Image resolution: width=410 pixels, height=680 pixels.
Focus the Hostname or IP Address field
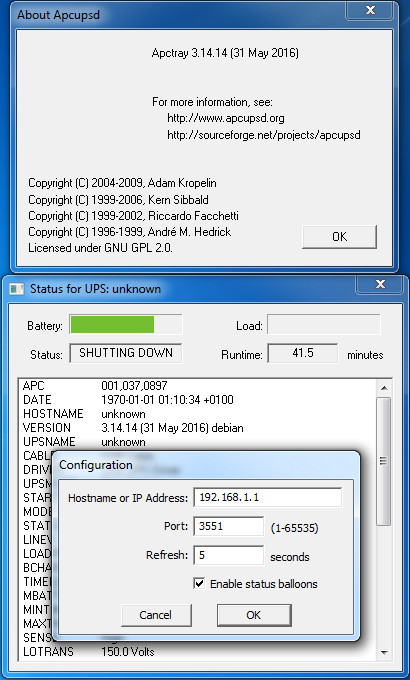pos(268,497)
